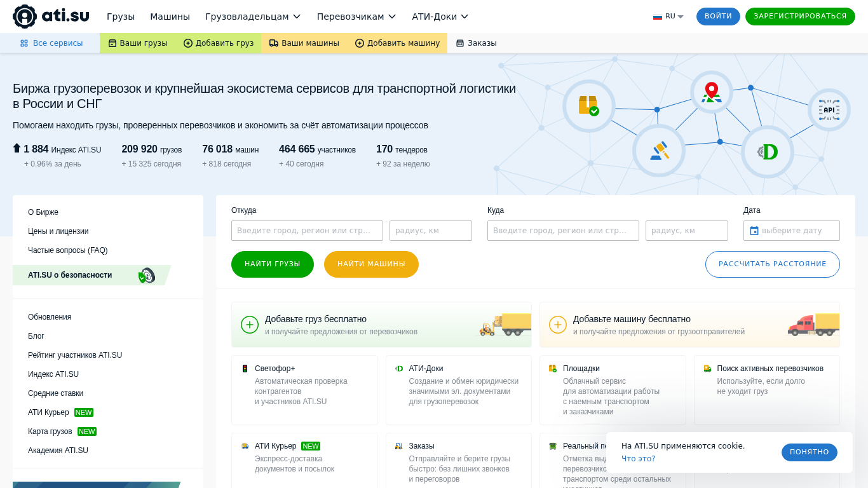Click the API chip network icon
Image resolution: width=868 pixels, height=488 pixels.
click(829, 110)
